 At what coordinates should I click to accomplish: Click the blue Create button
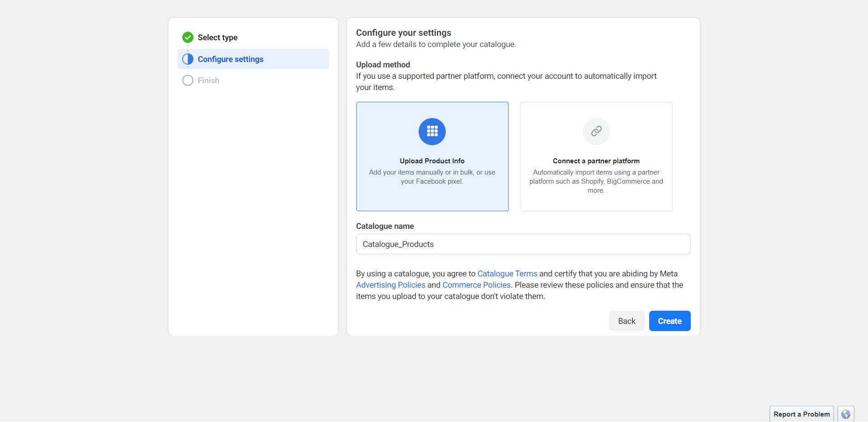670,321
